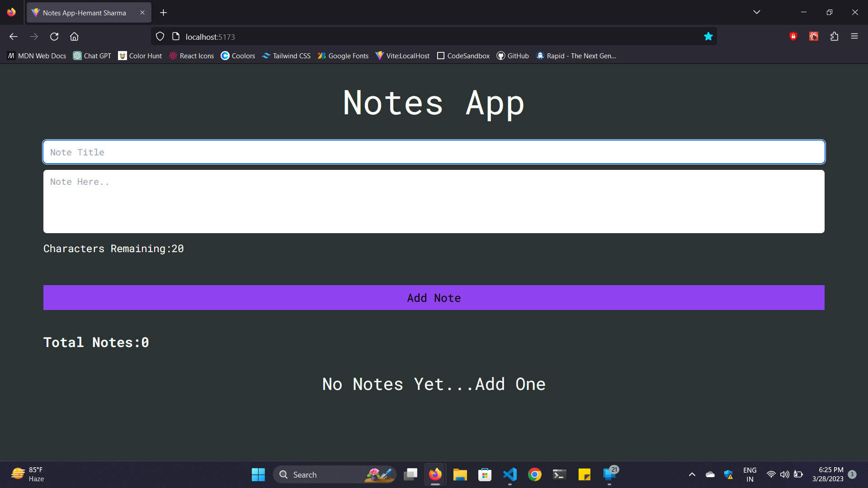The height and width of the screenshot is (488, 868).
Task: Click the Firefox logo icon in title bar
Action: [11, 12]
